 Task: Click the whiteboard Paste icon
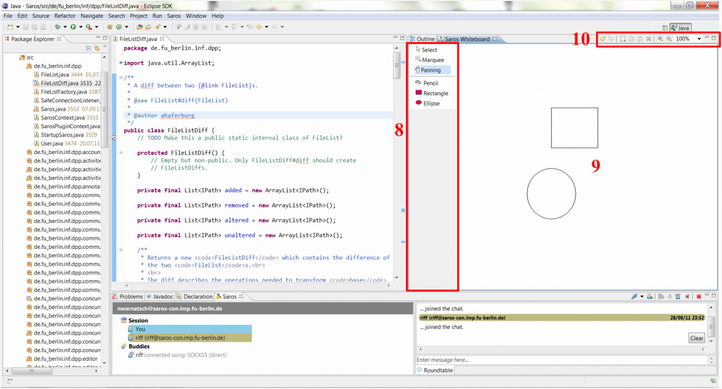click(x=640, y=39)
